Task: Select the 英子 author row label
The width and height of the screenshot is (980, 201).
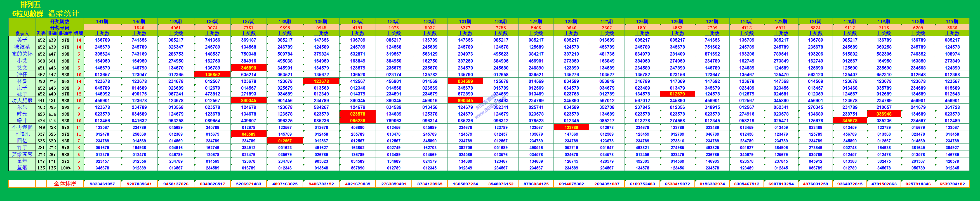Action: coord(22,40)
